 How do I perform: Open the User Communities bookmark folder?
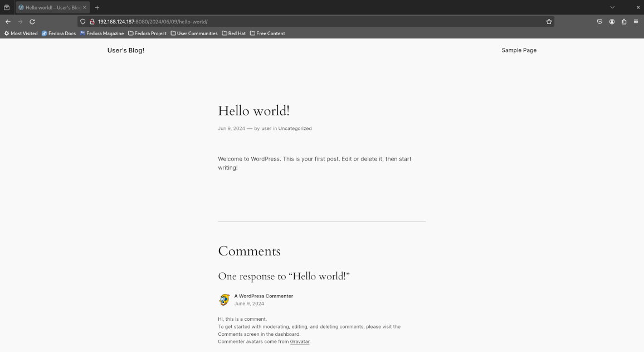[x=194, y=33]
